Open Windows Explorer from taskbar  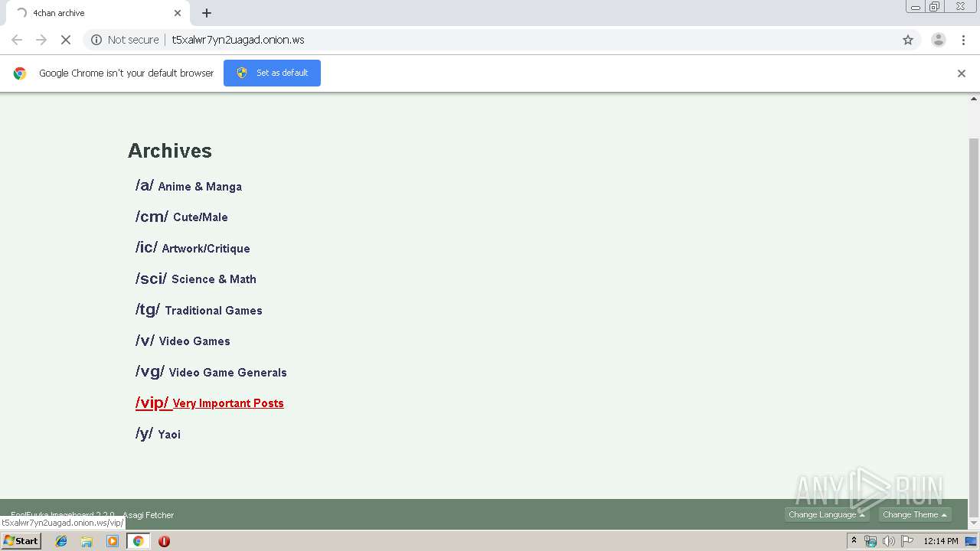tap(87, 541)
